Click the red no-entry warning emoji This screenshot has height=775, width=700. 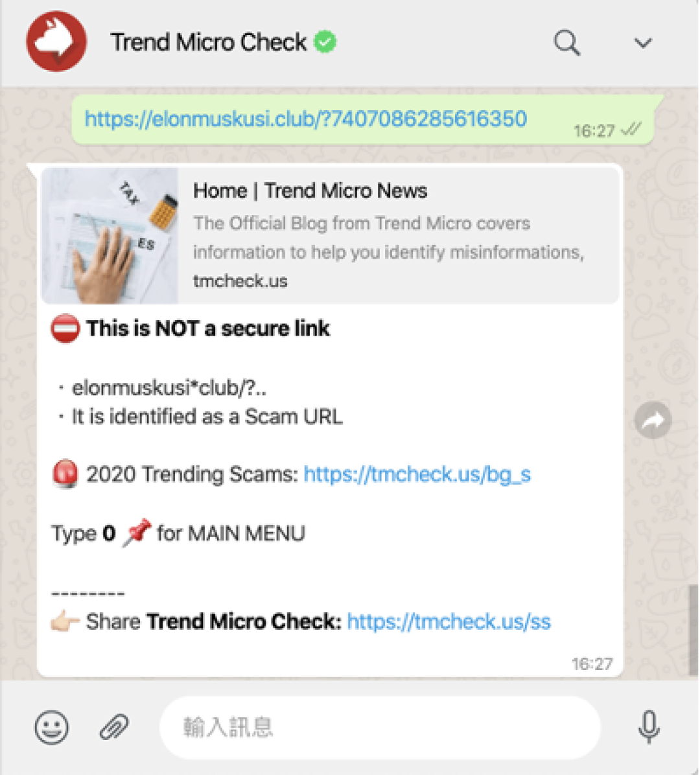click(x=65, y=328)
